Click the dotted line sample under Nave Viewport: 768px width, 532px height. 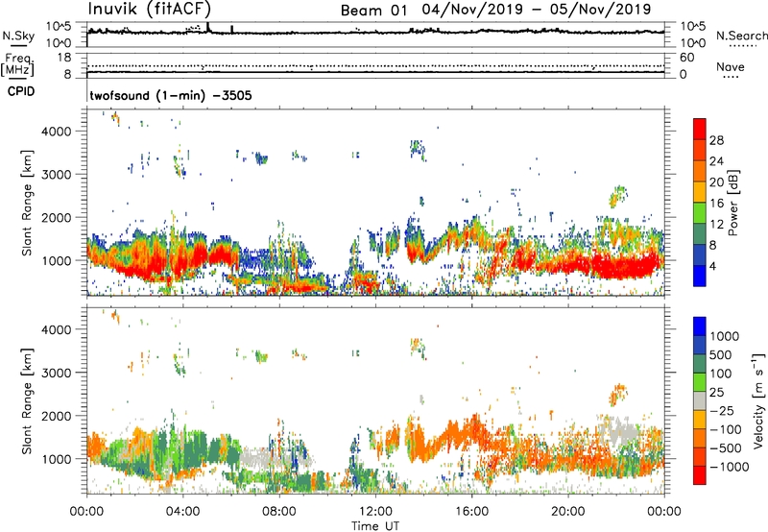pyautogui.click(x=731, y=77)
